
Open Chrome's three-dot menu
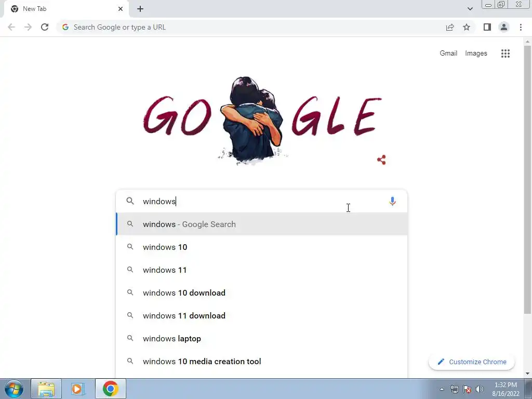click(x=521, y=27)
